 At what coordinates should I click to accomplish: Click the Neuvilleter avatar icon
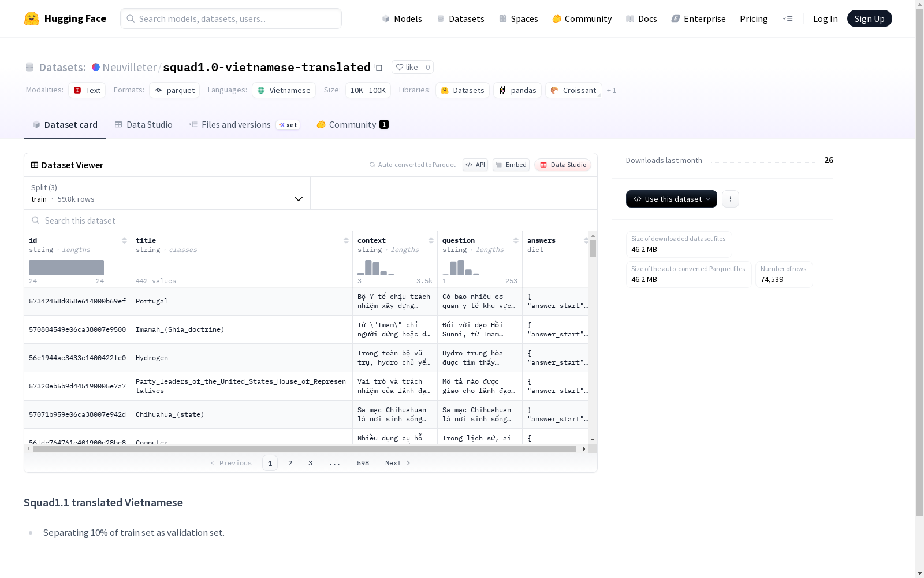(x=96, y=67)
